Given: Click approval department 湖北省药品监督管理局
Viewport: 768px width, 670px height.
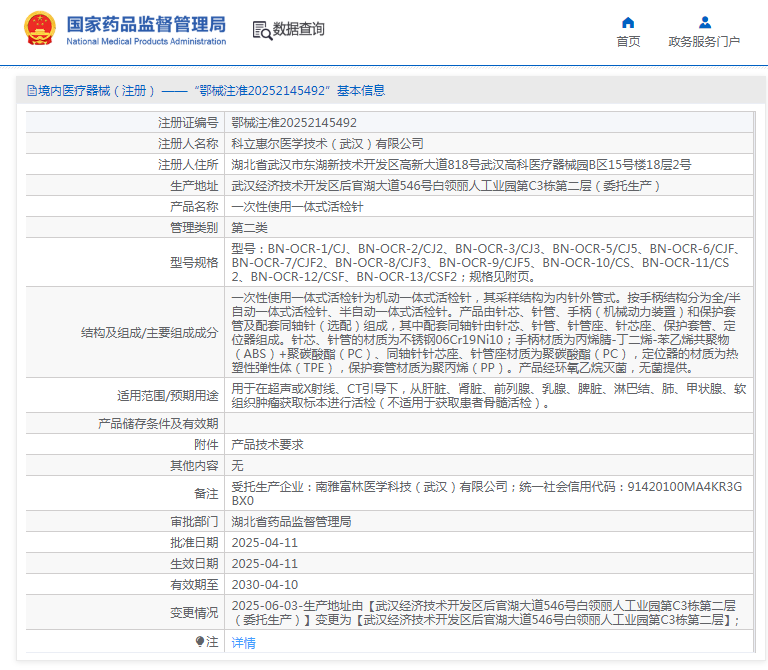Looking at the screenshot, I should tap(291, 521).
